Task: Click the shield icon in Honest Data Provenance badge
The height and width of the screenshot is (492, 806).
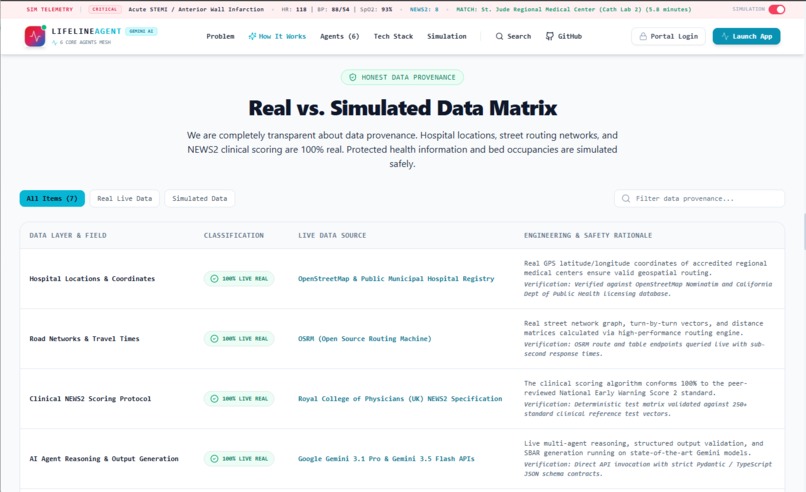Action: (353, 77)
